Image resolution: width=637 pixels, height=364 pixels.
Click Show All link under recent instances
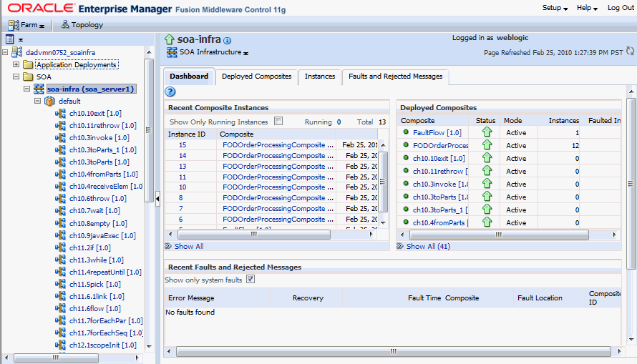point(189,246)
